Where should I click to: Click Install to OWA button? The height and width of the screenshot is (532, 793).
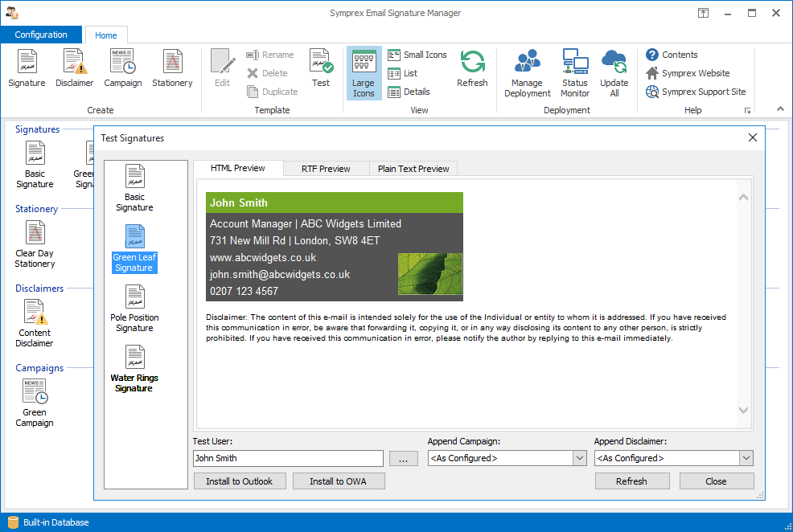point(339,481)
